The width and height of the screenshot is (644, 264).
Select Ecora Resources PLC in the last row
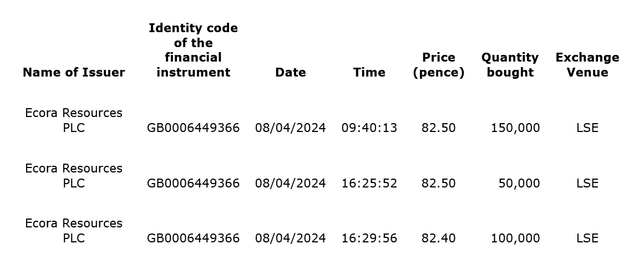click(74, 230)
